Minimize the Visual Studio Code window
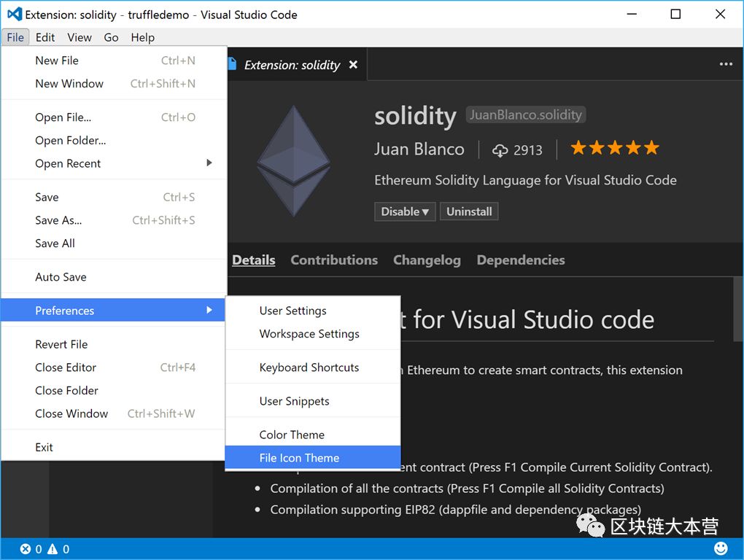The width and height of the screenshot is (744, 560). pos(632,15)
